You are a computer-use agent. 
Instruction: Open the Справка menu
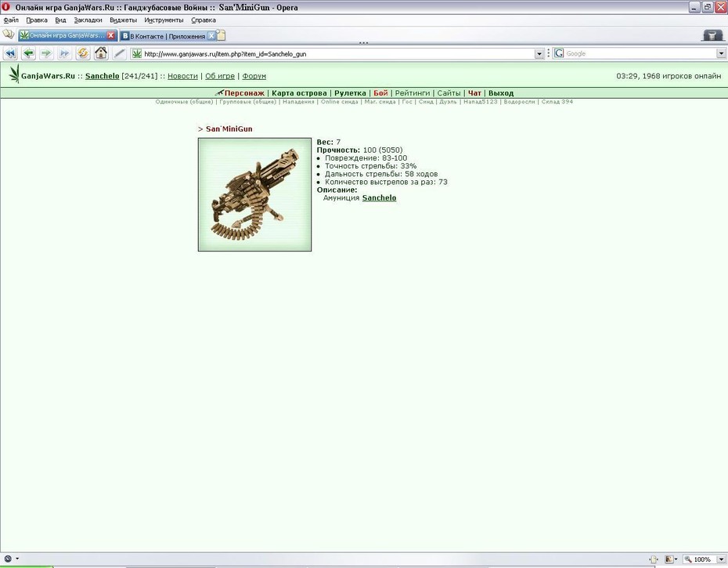[204, 20]
